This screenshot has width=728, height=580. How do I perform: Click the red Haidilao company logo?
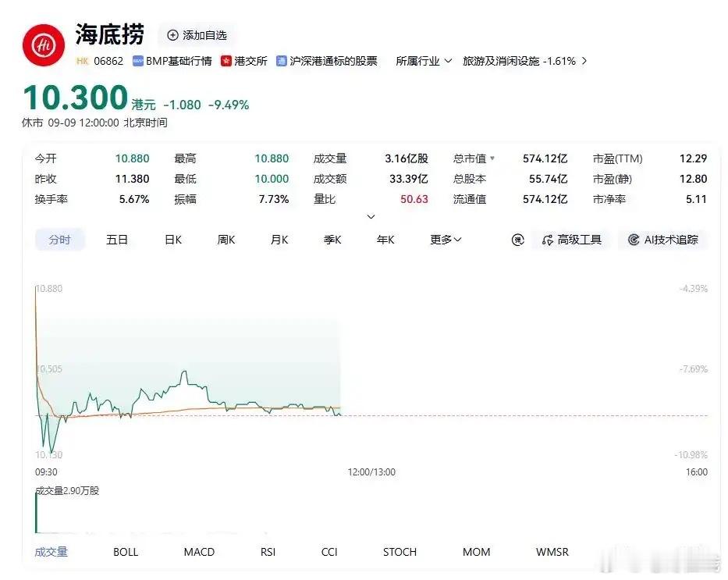point(43,45)
